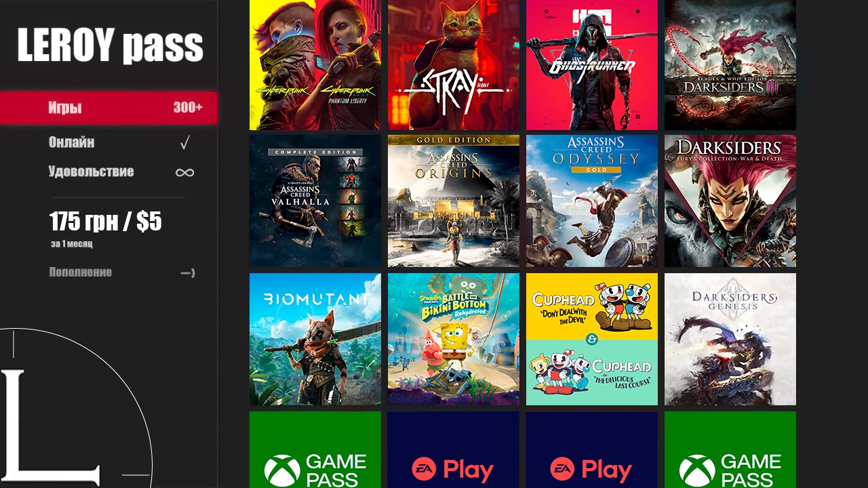Select the Stray game tile

coord(454,65)
